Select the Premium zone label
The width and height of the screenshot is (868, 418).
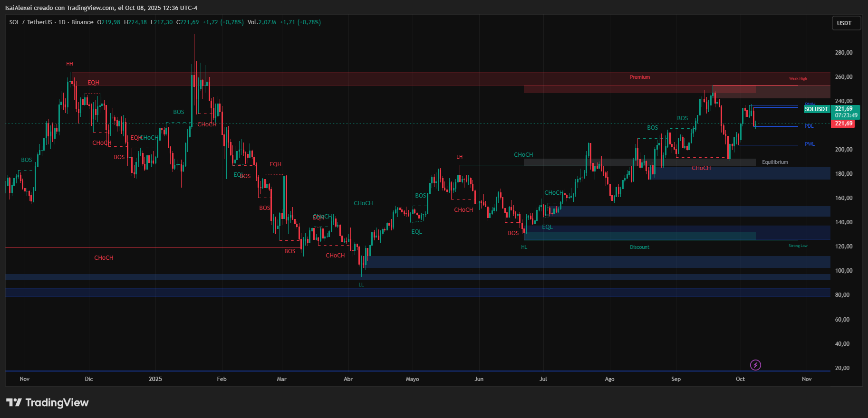(x=640, y=77)
